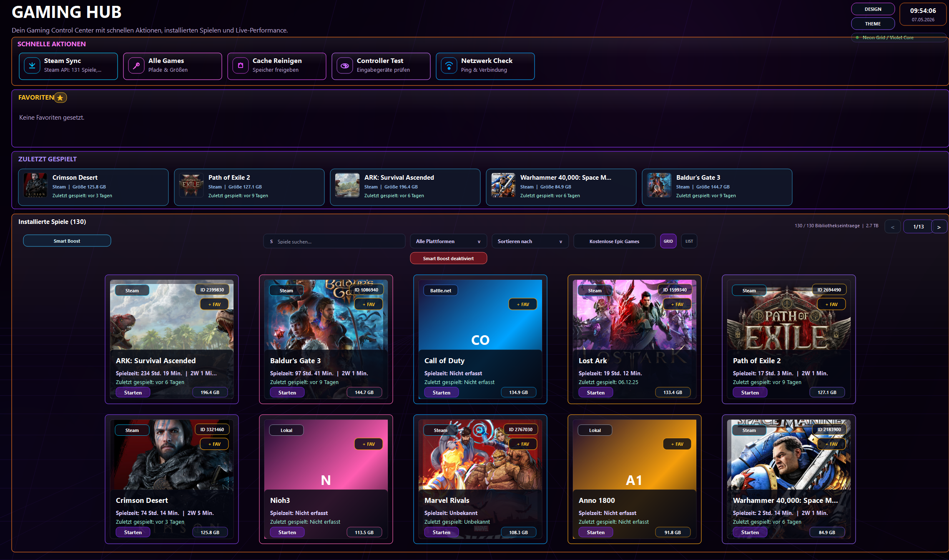Add Nioh3 to favorites
The height and width of the screenshot is (560, 949).
(x=369, y=444)
